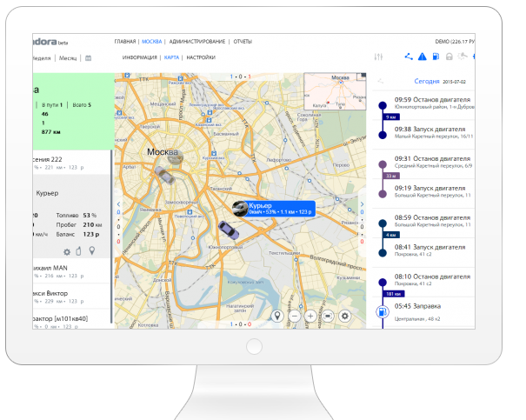
Task: Open the Курьер vehicle gear settings icon
Action: tap(67, 251)
